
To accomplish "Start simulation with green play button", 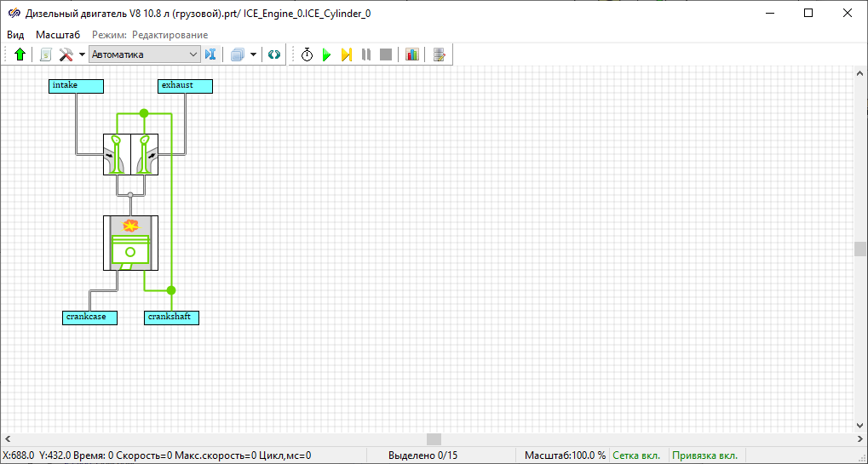I will 326,54.
